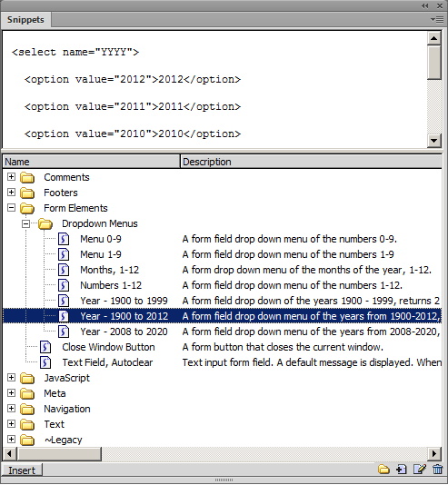Collapse the Form Elements folder
This screenshot has width=448, height=485.
[x=11, y=208]
